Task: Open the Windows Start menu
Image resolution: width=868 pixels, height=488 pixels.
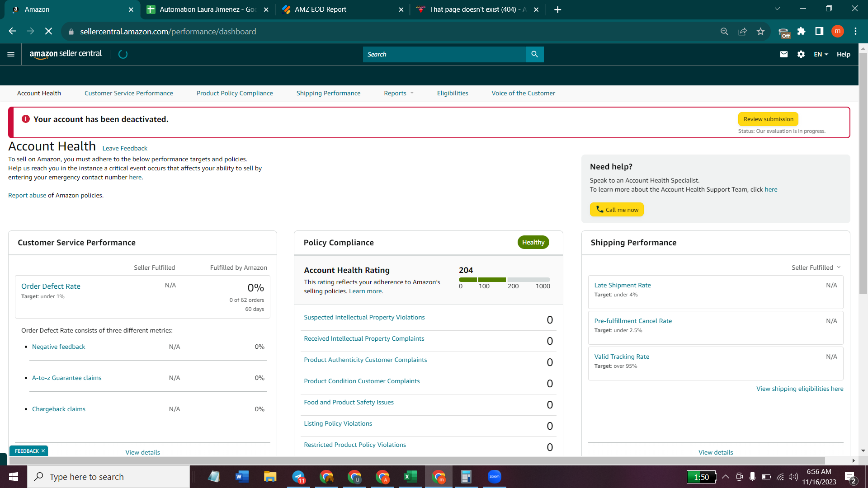Action: 14,477
